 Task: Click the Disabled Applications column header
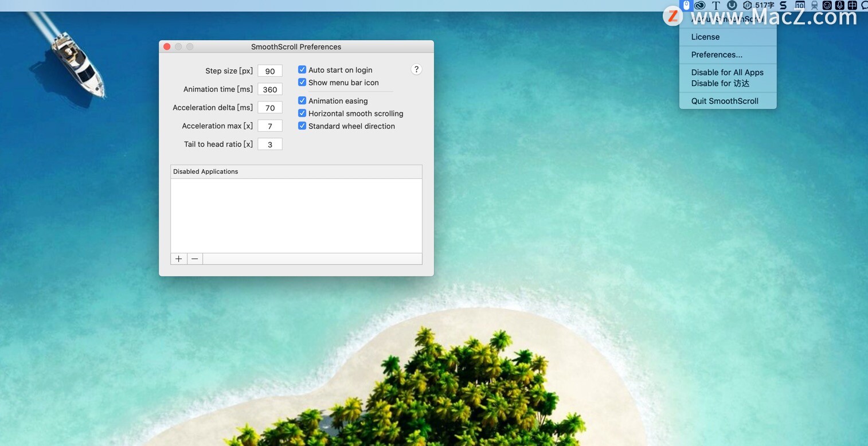pyautogui.click(x=296, y=171)
